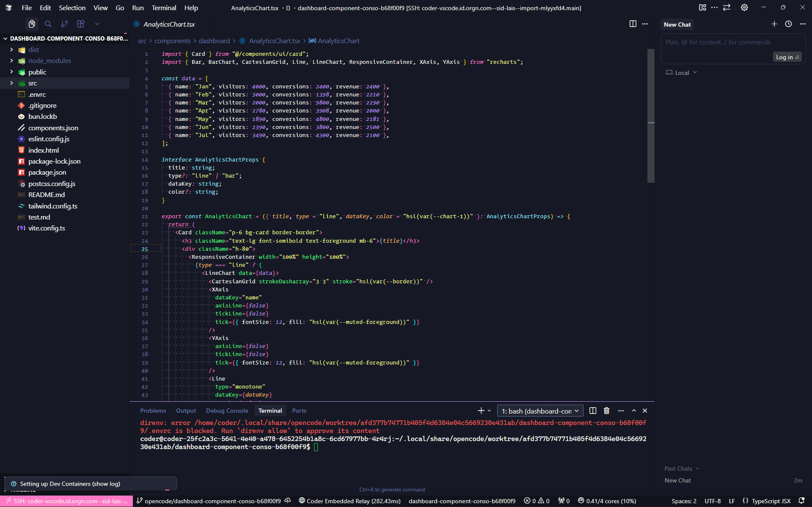Open the bash terminal selector dropdown
Screen dimensions: 812x507
click(x=540, y=411)
